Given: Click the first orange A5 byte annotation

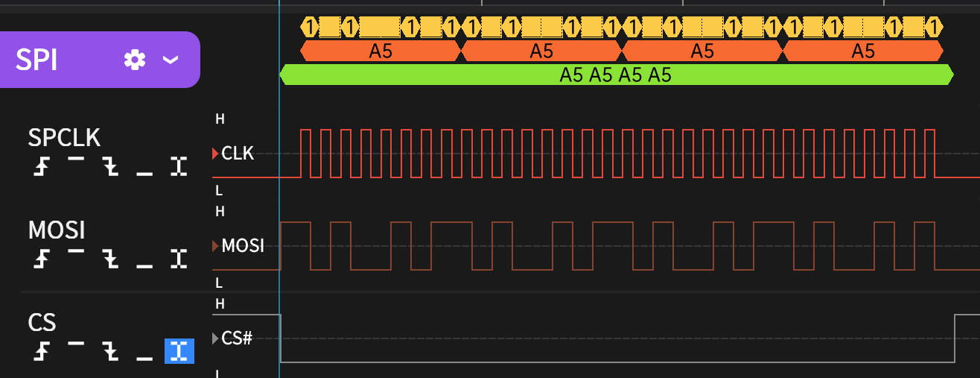Looking at the screenshot, I should pyautogui.click(x=380, y=51).
